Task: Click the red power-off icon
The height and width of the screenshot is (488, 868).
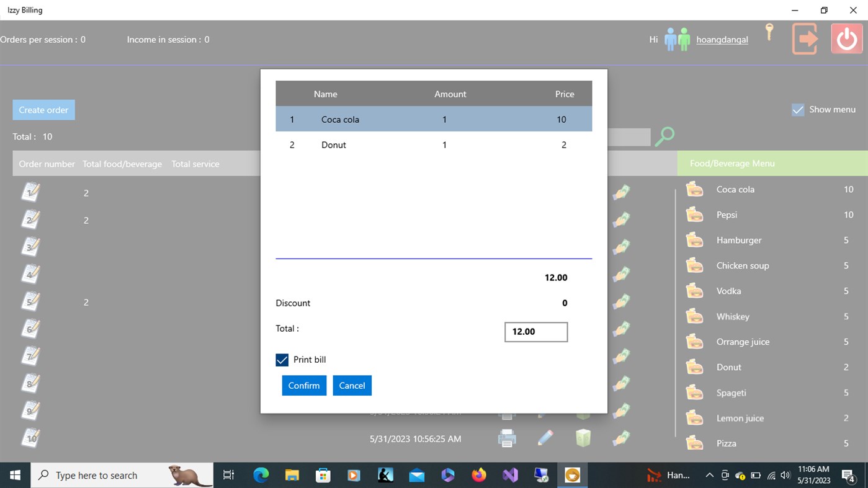Action: pos(846,38)
